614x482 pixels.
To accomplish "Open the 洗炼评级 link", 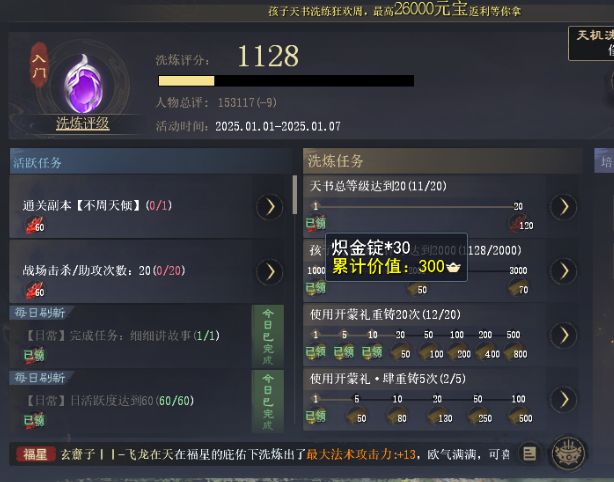I will tap(83, 123).
